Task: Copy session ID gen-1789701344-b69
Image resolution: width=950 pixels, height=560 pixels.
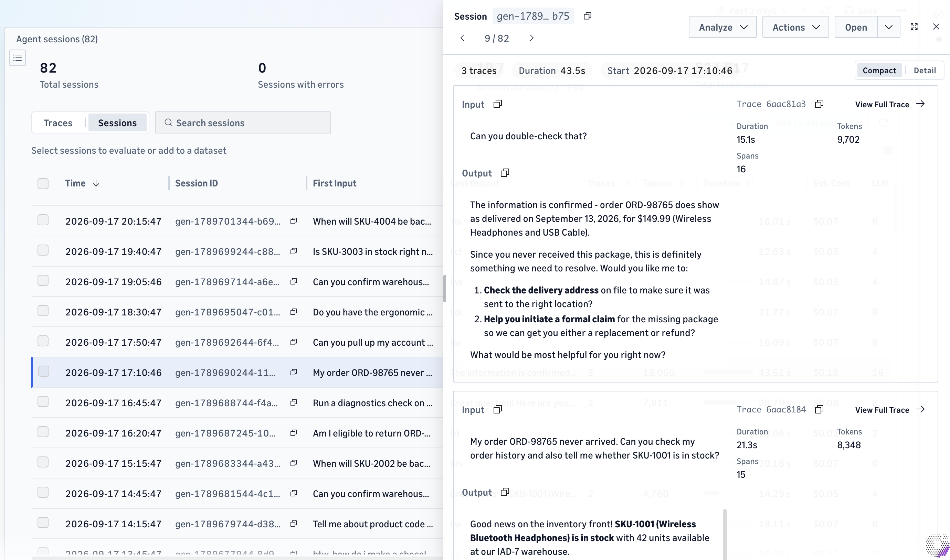Action: pyautogui.click(x=293, y=221)
